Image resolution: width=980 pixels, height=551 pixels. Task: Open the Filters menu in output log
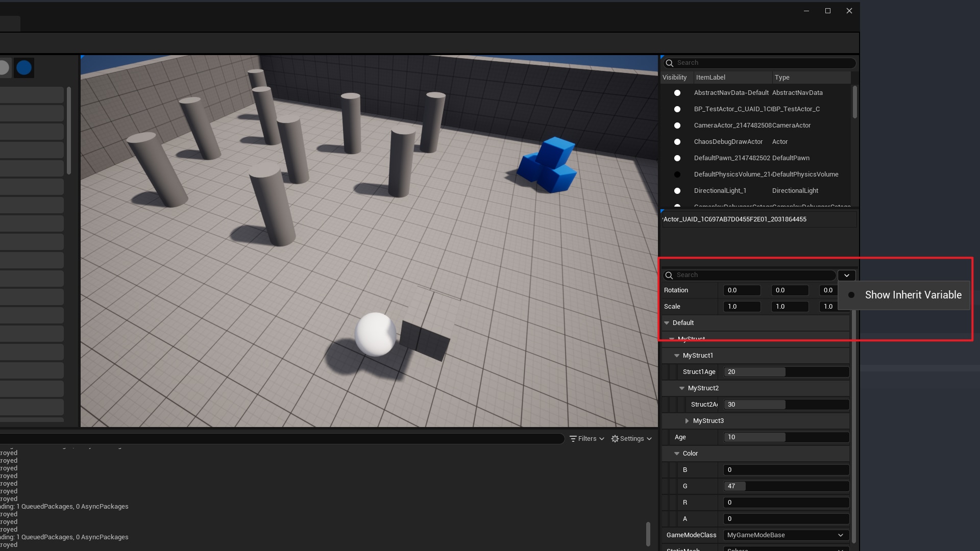585,438
